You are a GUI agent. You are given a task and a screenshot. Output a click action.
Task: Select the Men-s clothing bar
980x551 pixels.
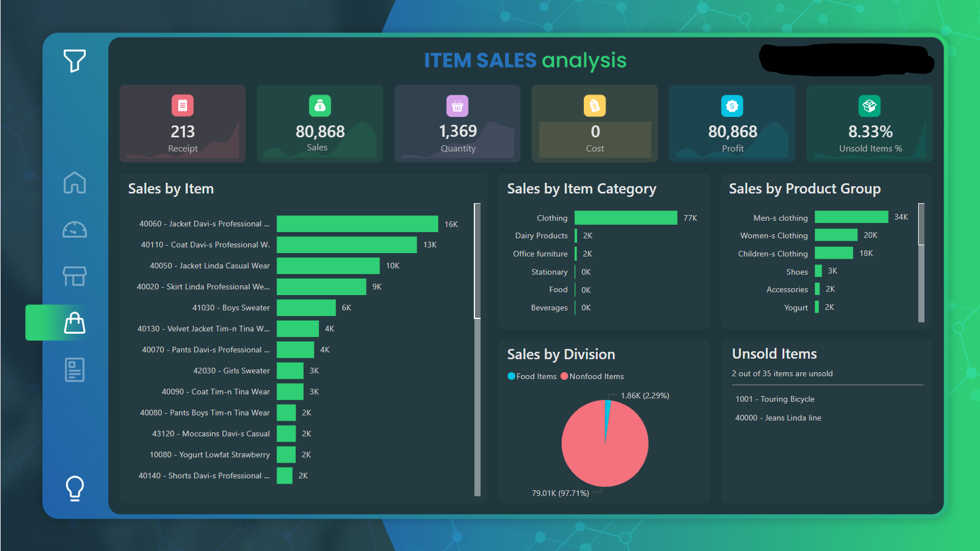[851, 217]
